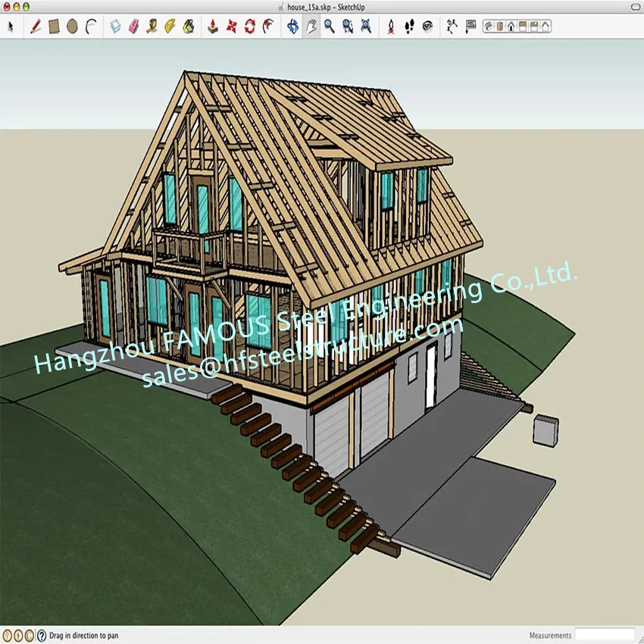Select the yellow Protractor tool
The image size is (644, 644).
click(x=170, y=27)
